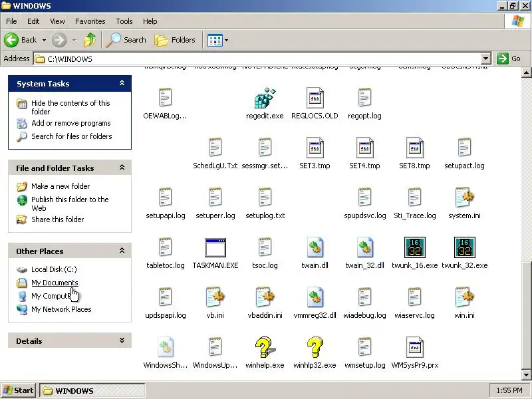Open the Forward history dropdown arrow
The height and width of the screenshot is (399, 532).
point(74,40)
